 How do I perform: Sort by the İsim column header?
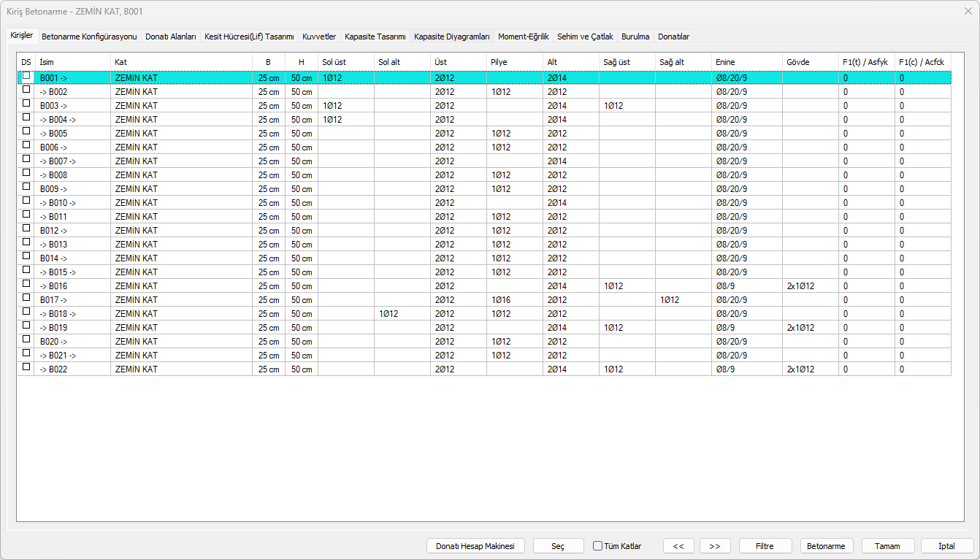coord(73,62)
